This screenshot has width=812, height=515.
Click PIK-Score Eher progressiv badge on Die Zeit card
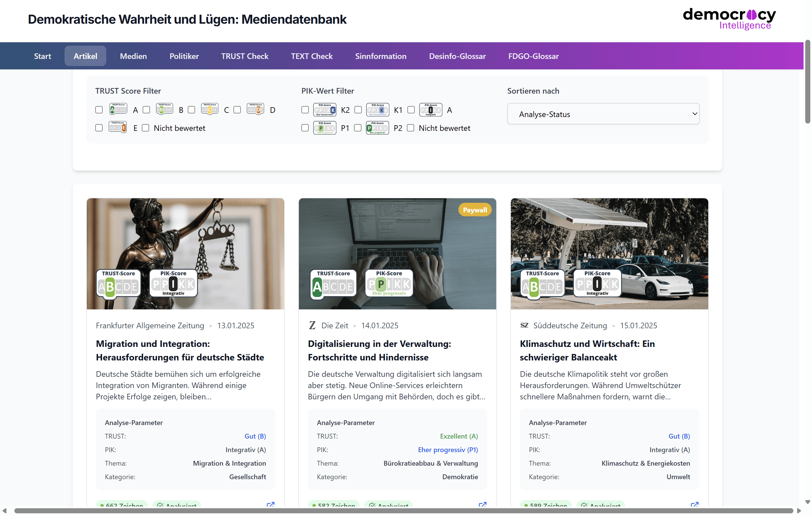pyautogui.click(x=389, y=283)
